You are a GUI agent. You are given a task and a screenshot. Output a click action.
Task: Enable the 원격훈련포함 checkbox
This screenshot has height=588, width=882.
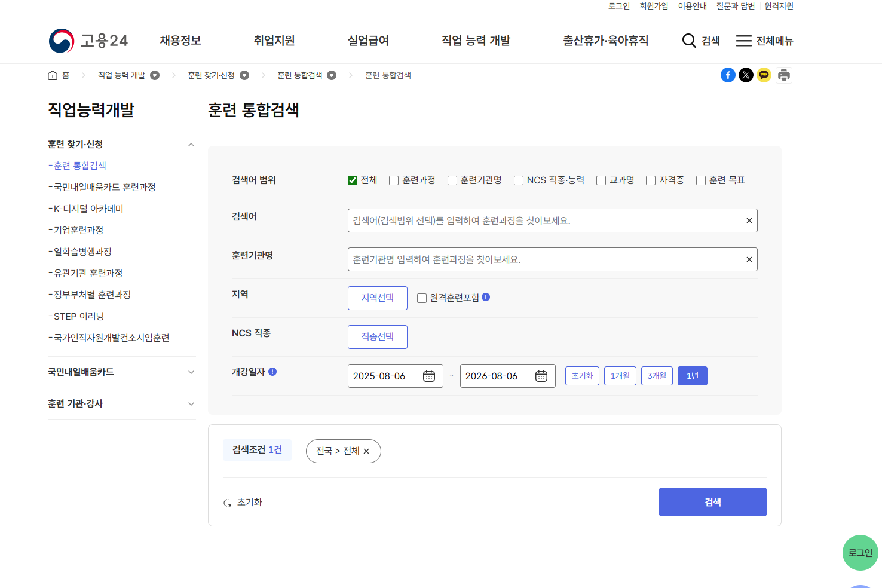click(x=422, y=298)
